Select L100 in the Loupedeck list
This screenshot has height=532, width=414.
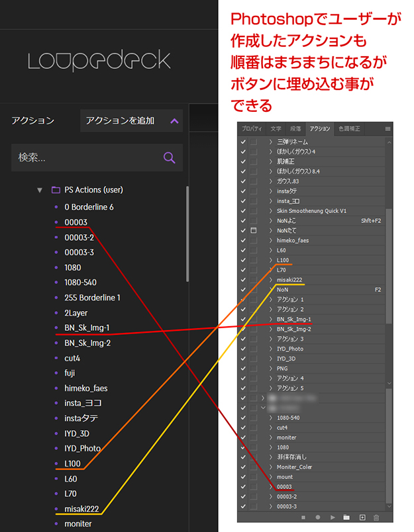pyautogui.click(x=72, y=464)
